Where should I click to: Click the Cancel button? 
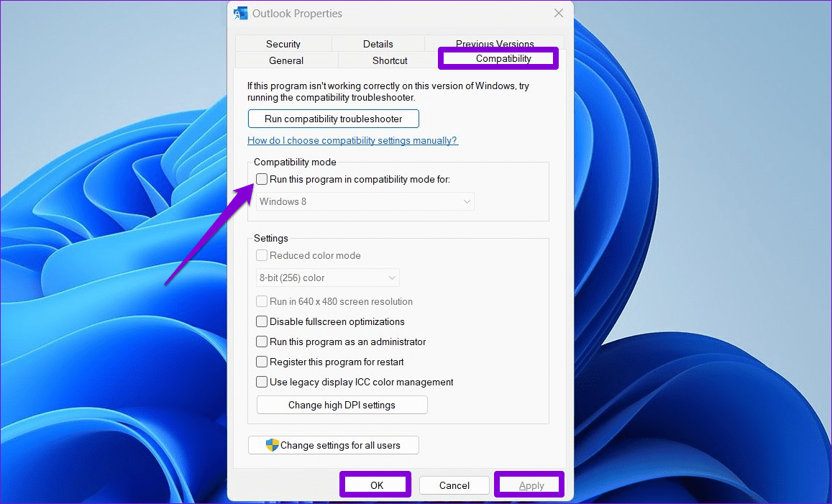coord(454,485)
